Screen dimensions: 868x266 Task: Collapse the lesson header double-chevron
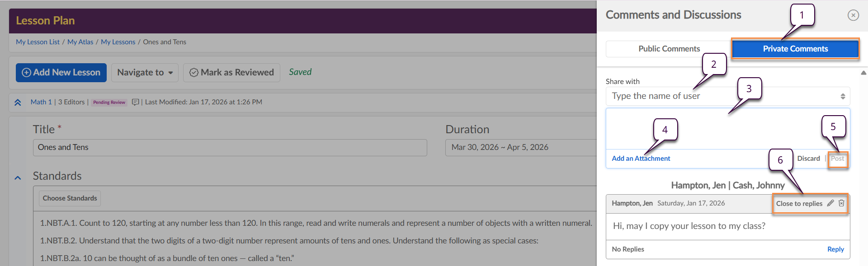point(18,103)
